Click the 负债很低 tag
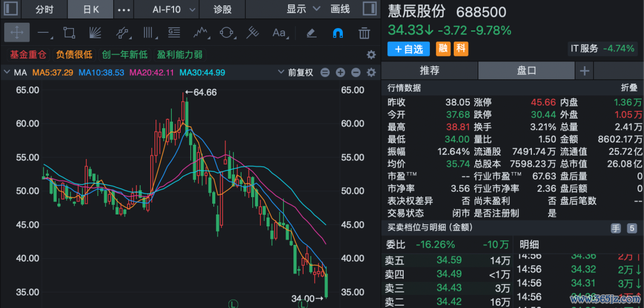 pyautogui.click(x=75, y=55)
